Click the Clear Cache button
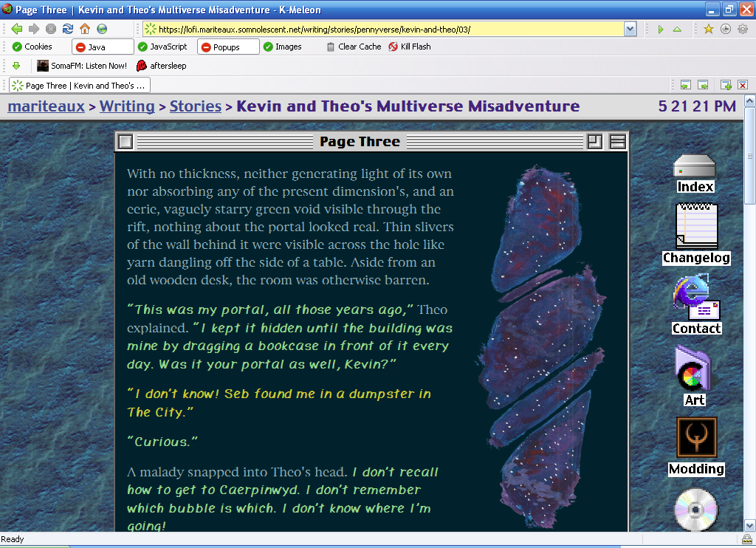The height and width of the screenshot is (548, 756). (354, 47)
